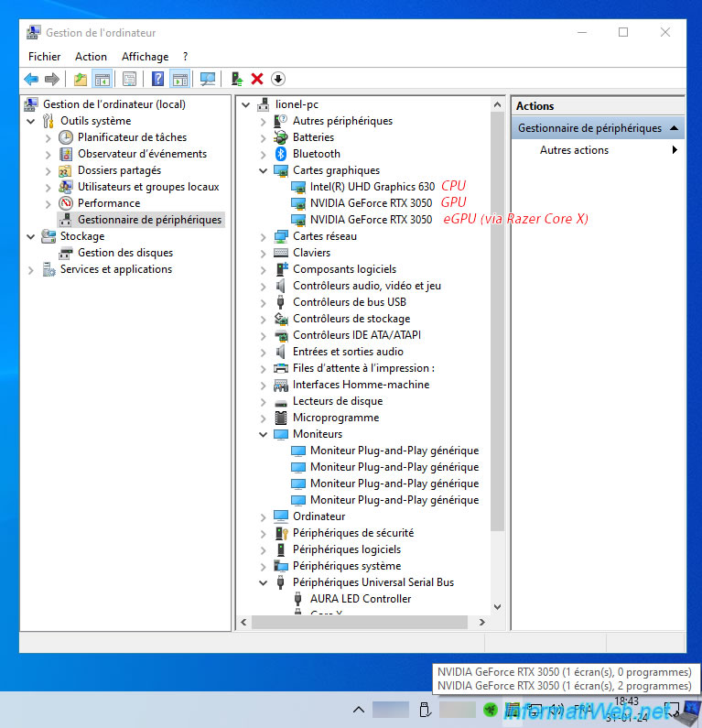Select the AURA LED Controller device
The image size is (702, 728).
coord(361,599)
